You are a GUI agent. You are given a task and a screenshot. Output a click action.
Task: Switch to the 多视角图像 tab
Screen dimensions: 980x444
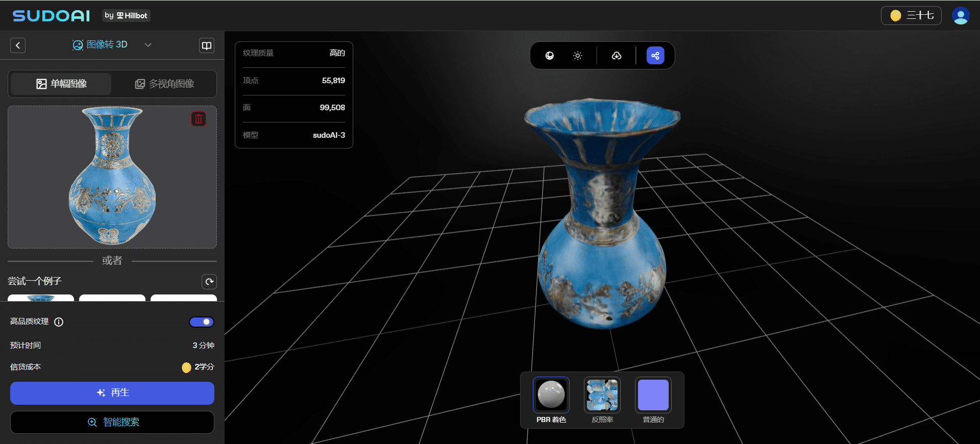pyautogui.click(x=164, y=84)
